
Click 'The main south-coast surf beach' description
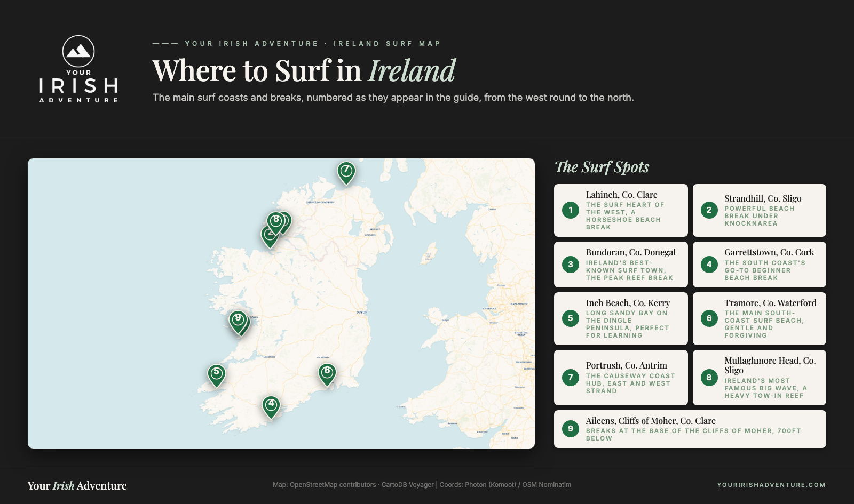click(x=764, y=324)
